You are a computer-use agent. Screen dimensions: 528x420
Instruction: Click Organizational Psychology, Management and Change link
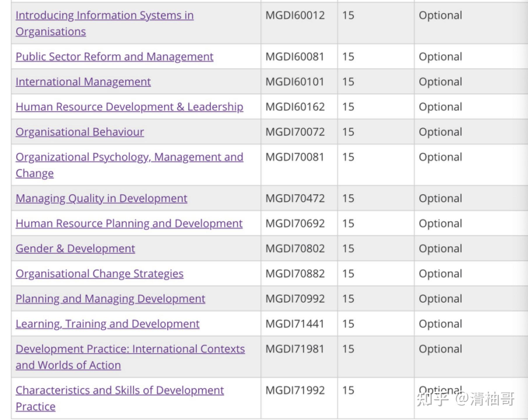pyautogui.click(x=129, y=157)
